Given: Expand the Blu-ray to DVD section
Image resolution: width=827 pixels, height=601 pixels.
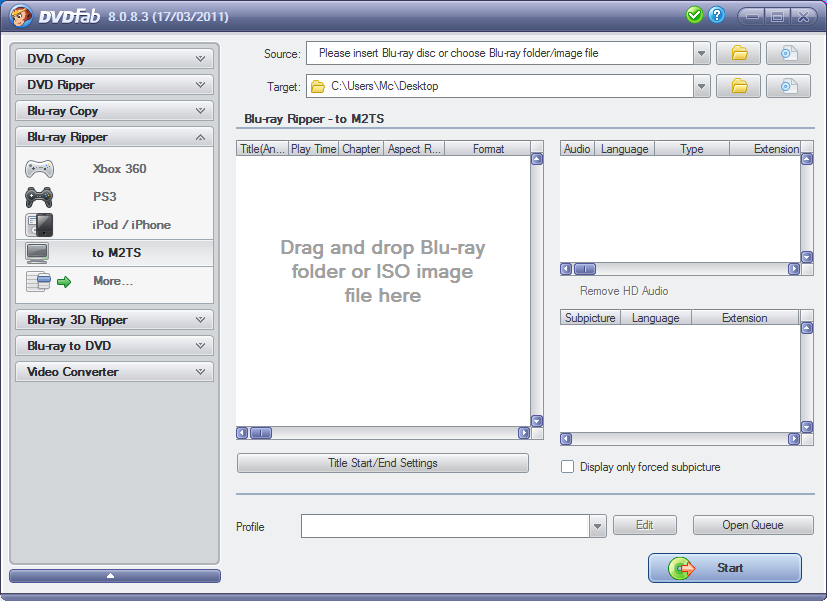Looking at the screenshot, I should 114,346.
